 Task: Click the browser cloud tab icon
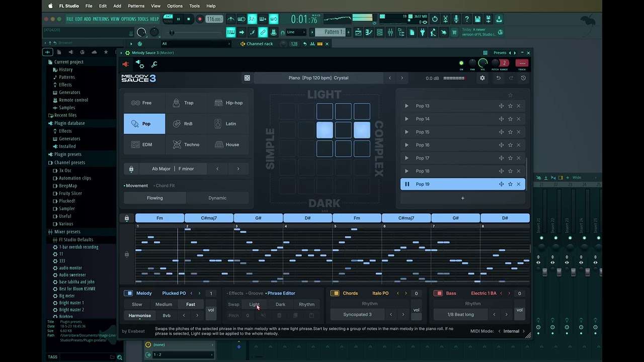[94, 52]
